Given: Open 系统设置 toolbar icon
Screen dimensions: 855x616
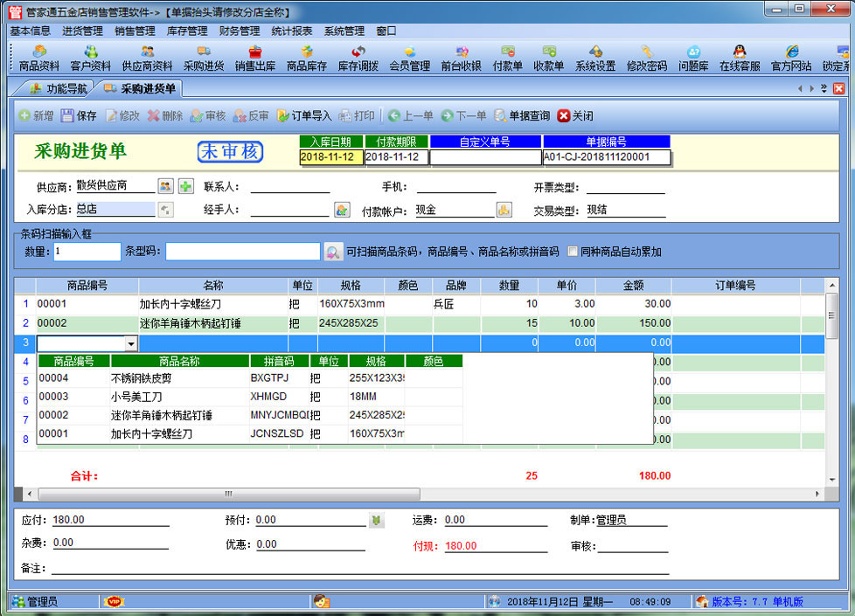Looking at the screenshot, I should (x=594, y=59).
